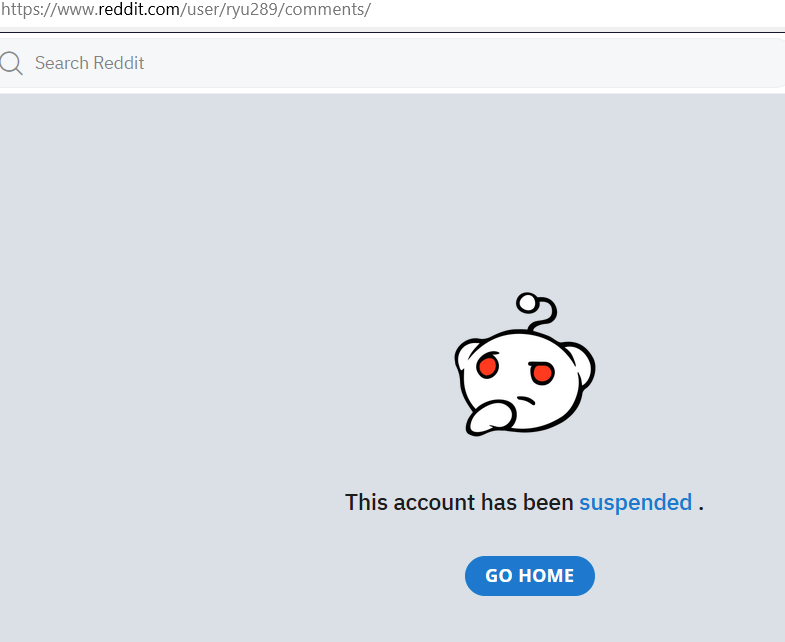Click Snoo's curved antenna stem

546,316
